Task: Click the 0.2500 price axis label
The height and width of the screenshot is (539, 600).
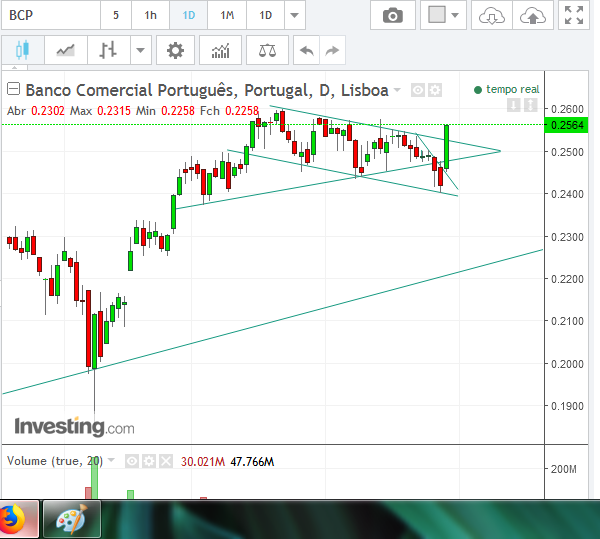Action: [x=567, y=152]
